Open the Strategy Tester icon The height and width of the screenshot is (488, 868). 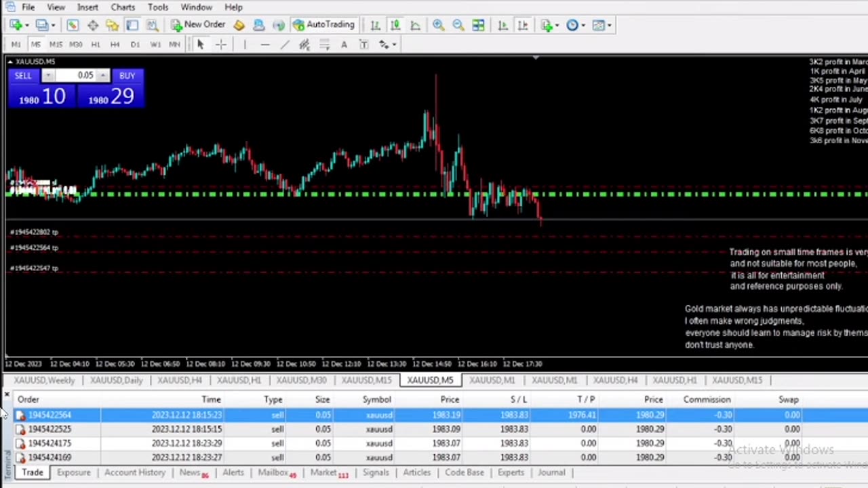point(152,25)
